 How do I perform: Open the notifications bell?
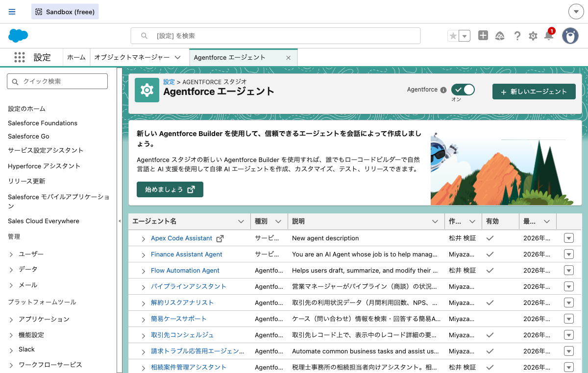tap(548, 36)
